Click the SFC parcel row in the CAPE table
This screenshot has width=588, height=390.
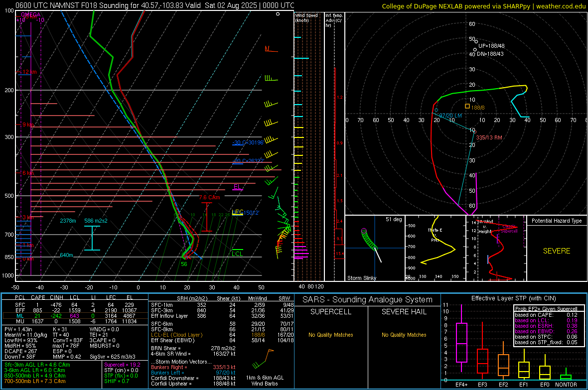click(75, 305)
